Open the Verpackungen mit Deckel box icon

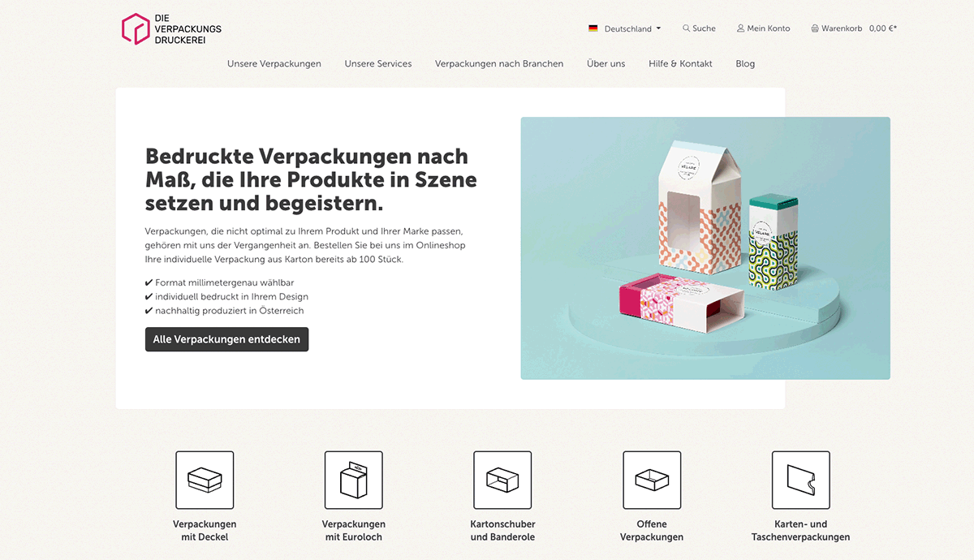[x=205, y=480]
